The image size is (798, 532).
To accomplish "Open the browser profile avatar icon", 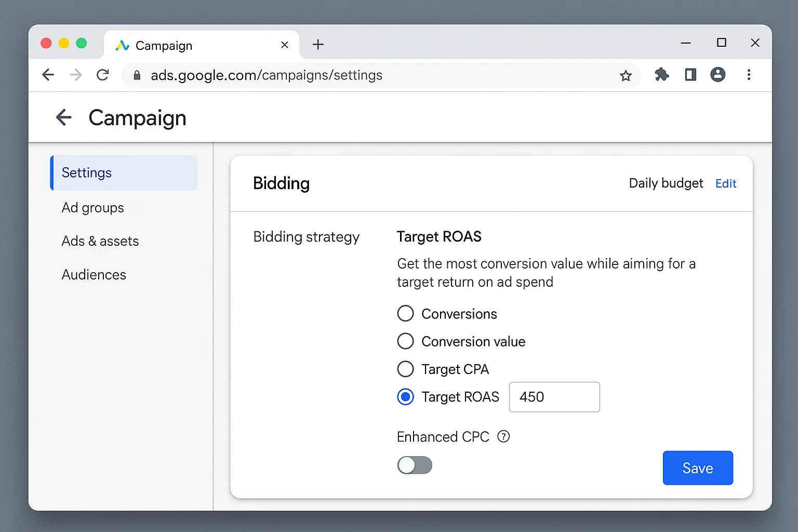I will 718,75.
